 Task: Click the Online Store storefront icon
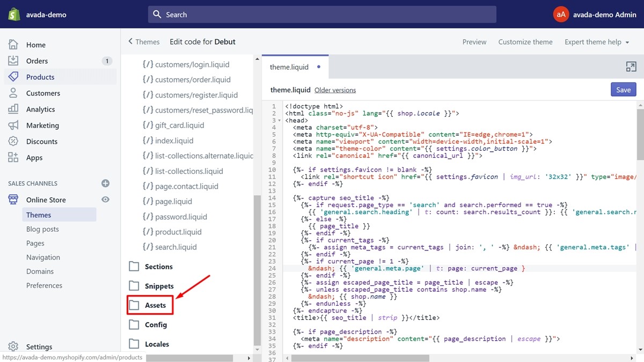(13, 200)
